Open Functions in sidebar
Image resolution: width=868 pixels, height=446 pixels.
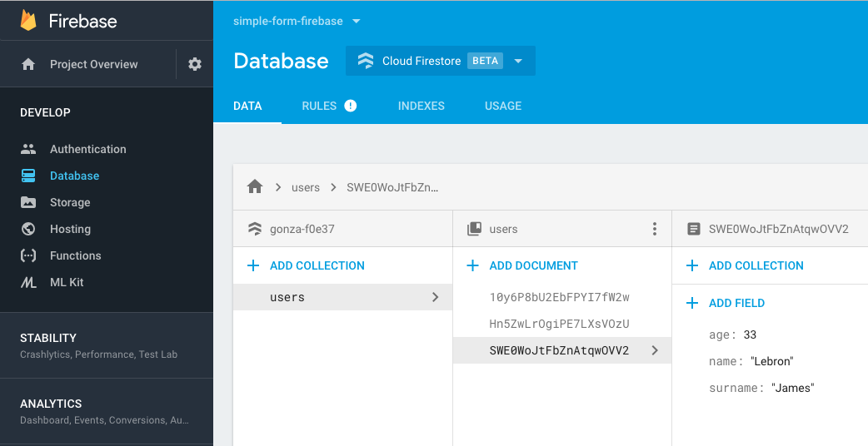point(75,255)
